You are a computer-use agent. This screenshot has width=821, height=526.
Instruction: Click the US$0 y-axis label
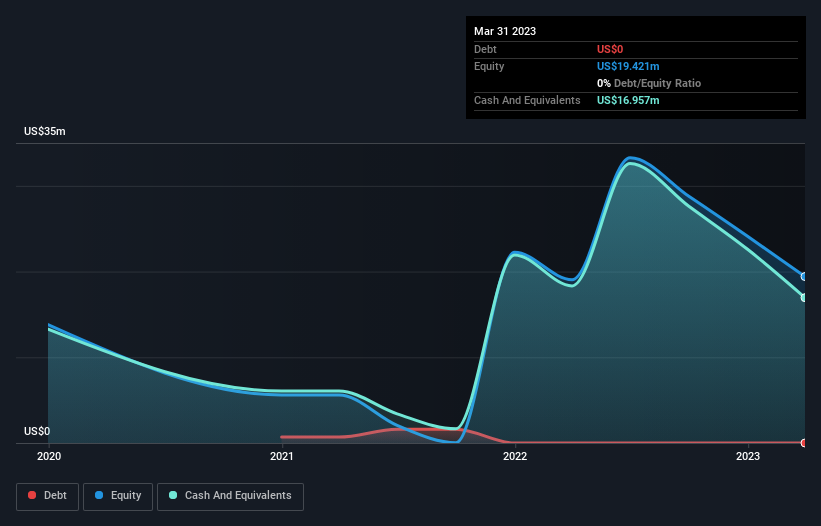point(37,431)
